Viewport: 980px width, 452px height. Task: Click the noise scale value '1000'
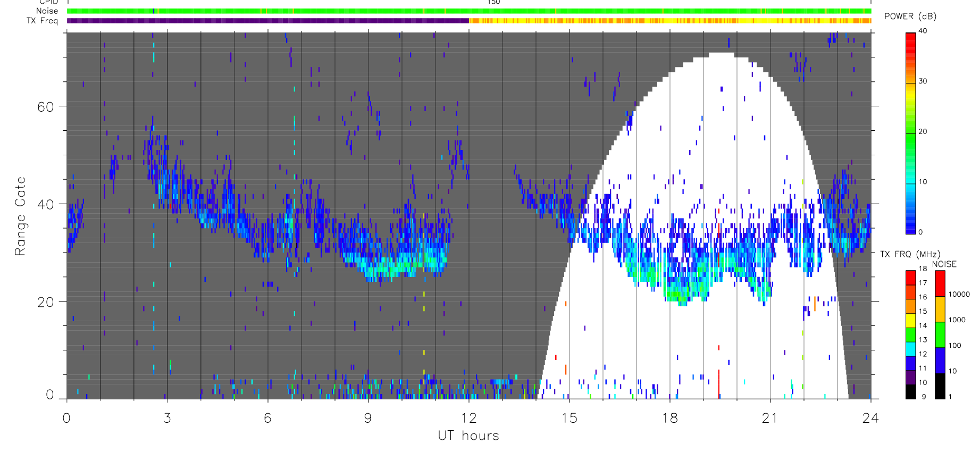click(x=957, y=320)
